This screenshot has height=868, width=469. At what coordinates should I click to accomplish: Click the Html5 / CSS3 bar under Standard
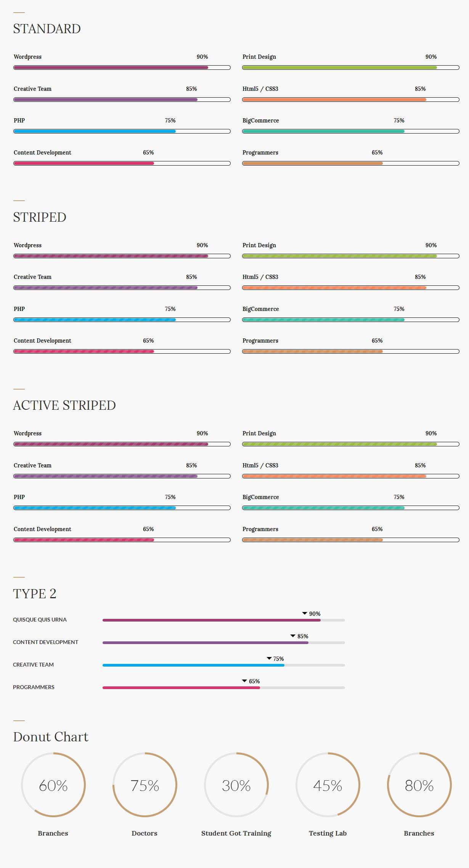coord(351,100)
